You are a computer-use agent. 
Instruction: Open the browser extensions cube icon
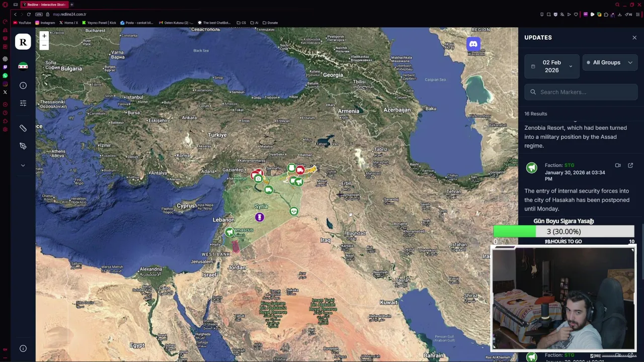click(606, 15)
